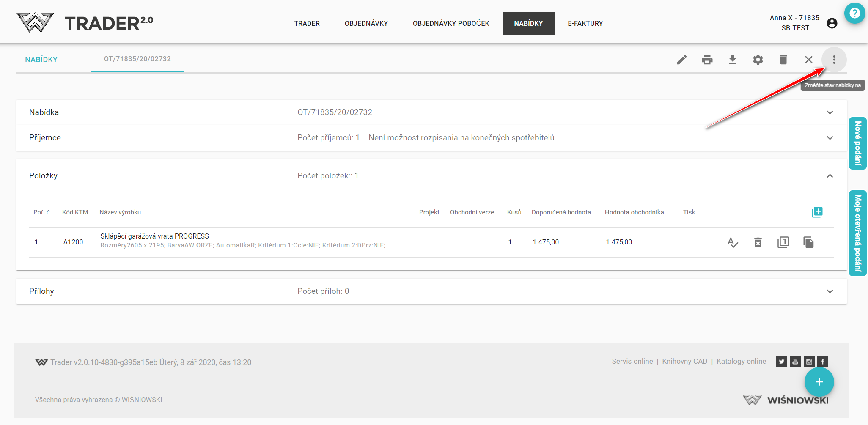Open the Servis online link

[x=632, y=361]
